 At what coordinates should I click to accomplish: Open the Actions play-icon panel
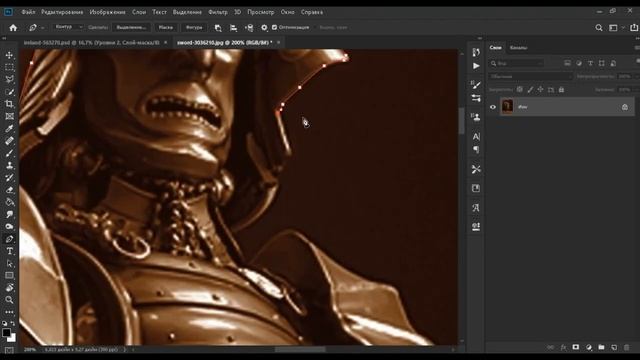[x=476, y=66]
